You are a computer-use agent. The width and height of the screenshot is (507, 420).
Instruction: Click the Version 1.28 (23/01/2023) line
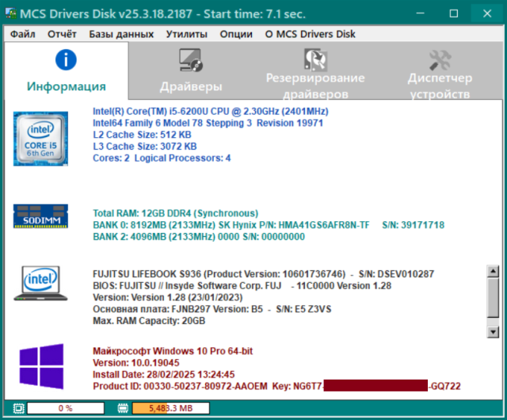(167, 297)
